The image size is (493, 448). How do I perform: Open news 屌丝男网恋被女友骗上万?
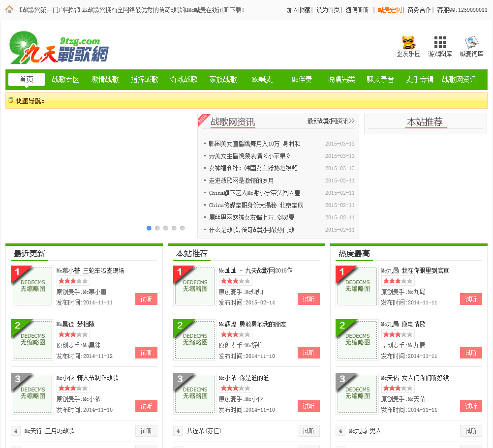pos(251,217)
